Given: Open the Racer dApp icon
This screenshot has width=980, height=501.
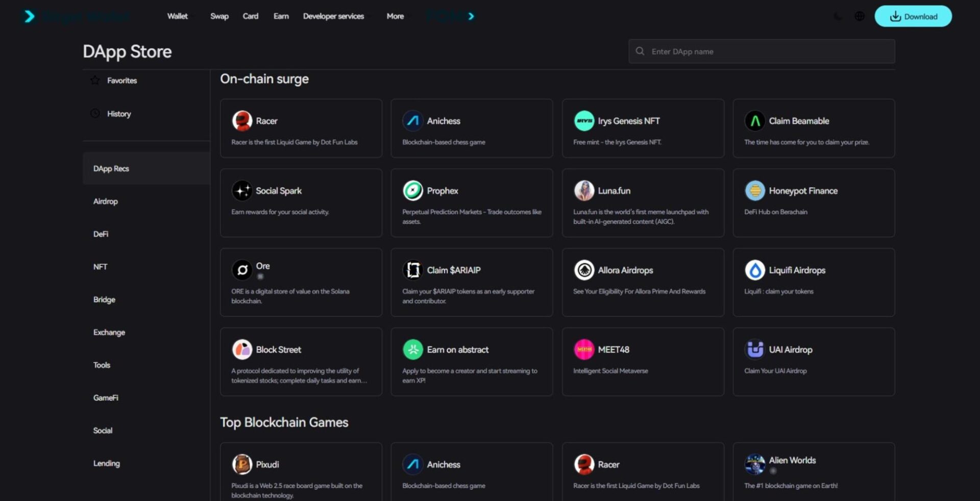Looking at the screenshot, I should click(x=241, y=120).
